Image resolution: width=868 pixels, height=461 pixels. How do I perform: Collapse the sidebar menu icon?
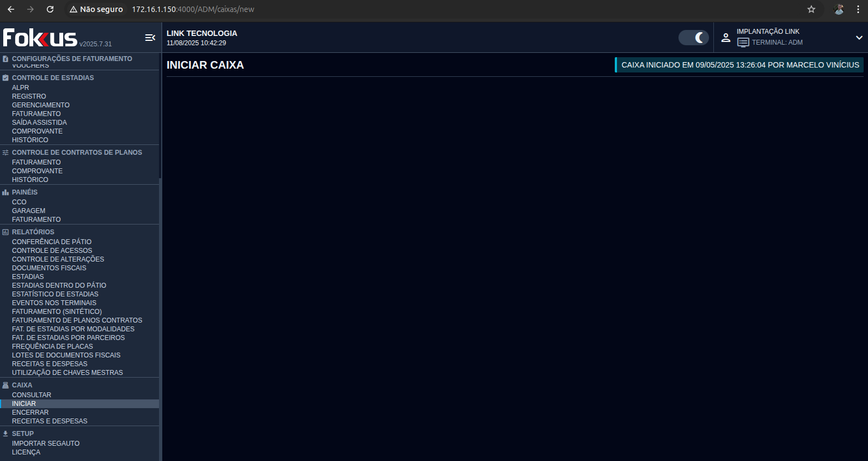(150, 38)
